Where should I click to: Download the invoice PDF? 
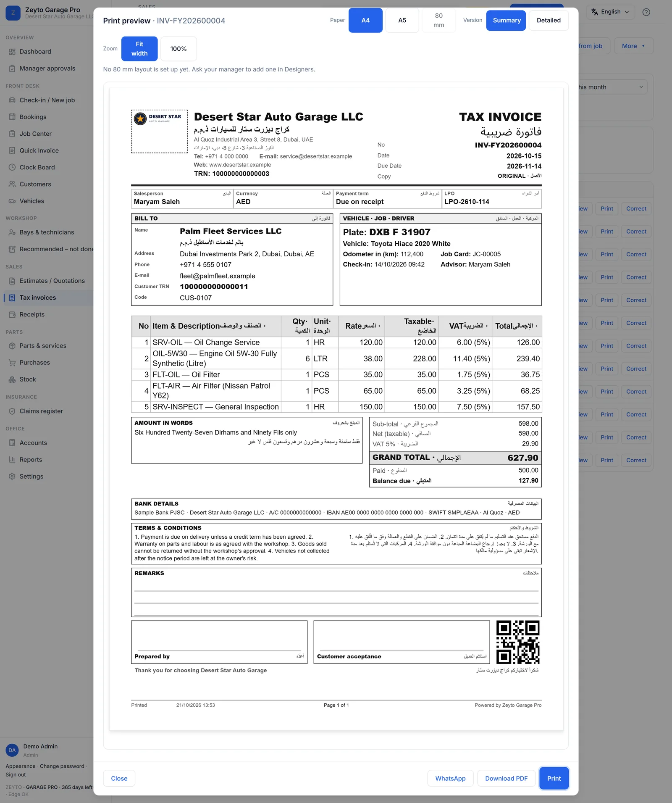pyautogui.click(x=506, y=778)
